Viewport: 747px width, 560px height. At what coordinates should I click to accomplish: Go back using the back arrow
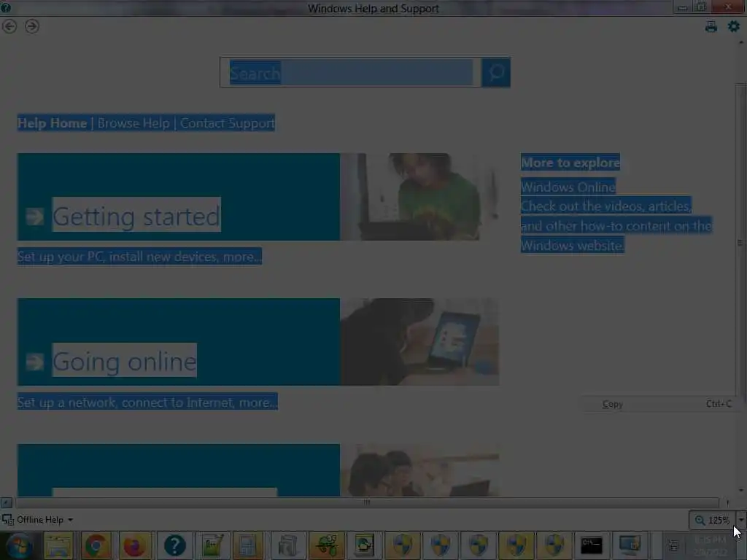coord(9,26)
